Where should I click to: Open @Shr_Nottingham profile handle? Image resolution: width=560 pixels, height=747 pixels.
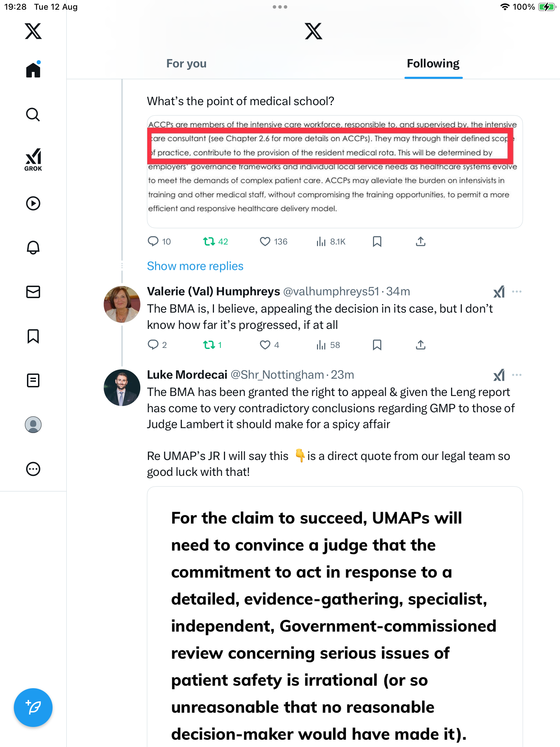point(277,375)
